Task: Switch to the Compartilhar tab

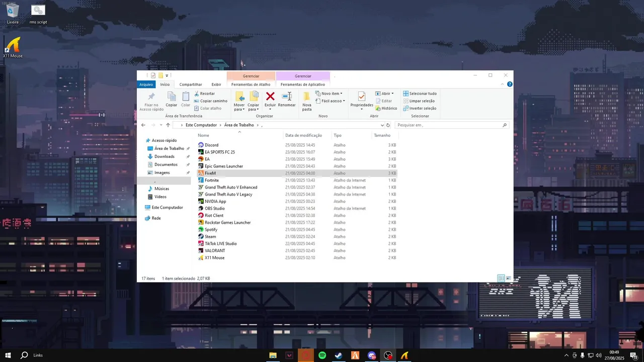Action: click(191, 84)
